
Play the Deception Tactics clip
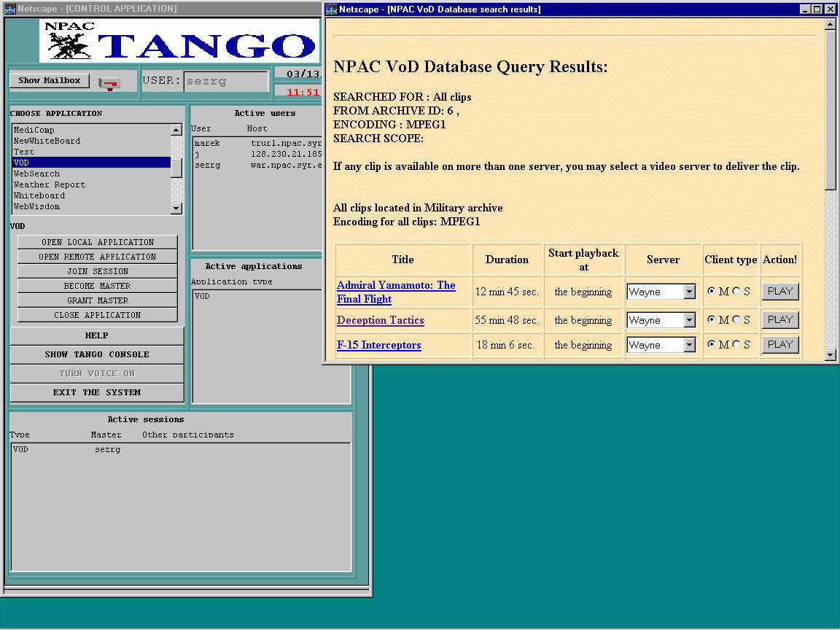pyautogui.click(x=780, y=320)
